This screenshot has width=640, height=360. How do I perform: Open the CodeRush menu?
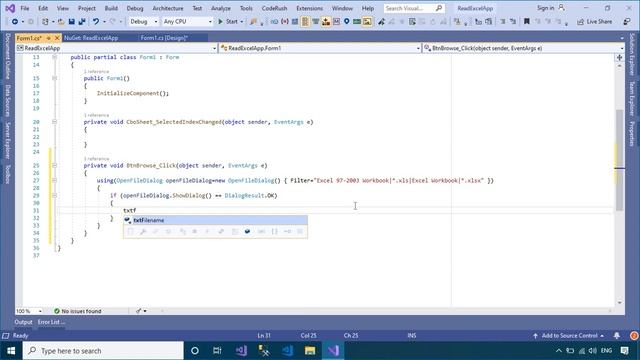(274, 8)
